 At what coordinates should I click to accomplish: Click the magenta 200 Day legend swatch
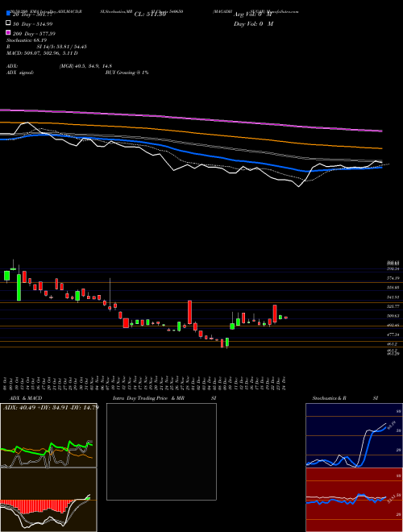pos(9,32)
